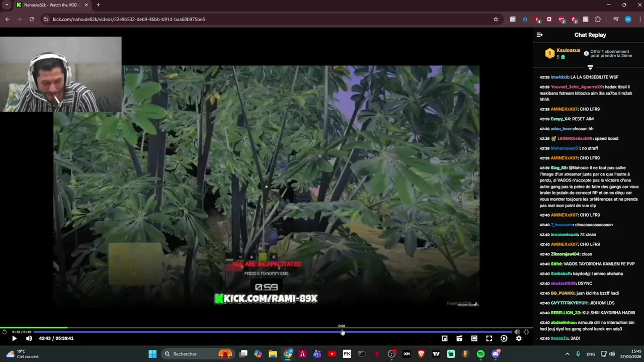Click the Offrir 1 abonnement gift link
The height and width of the screenshot is (362, 644).
click(610, 53)
